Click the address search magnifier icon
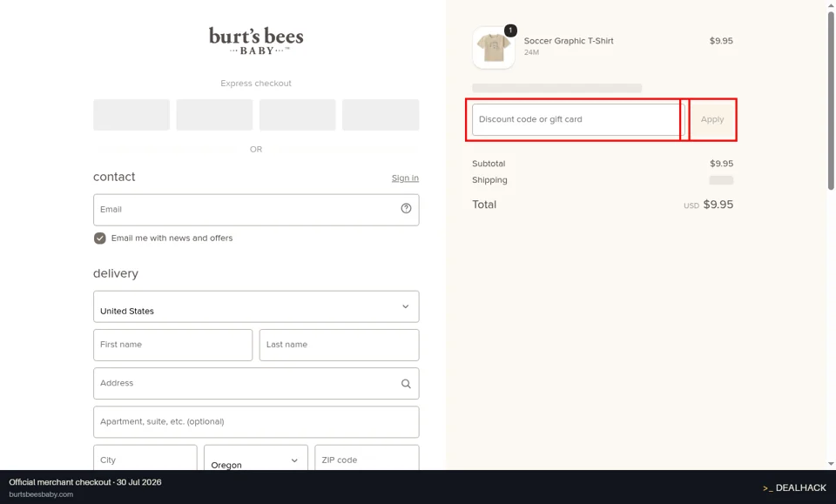836x504 pixels. (406, 384)
